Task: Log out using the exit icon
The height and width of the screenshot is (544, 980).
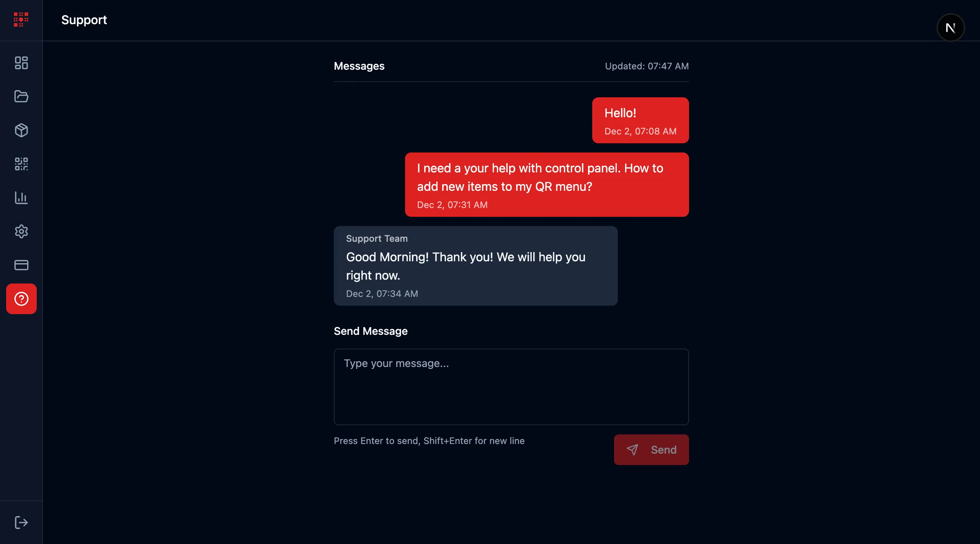Action: pos(21,522)
